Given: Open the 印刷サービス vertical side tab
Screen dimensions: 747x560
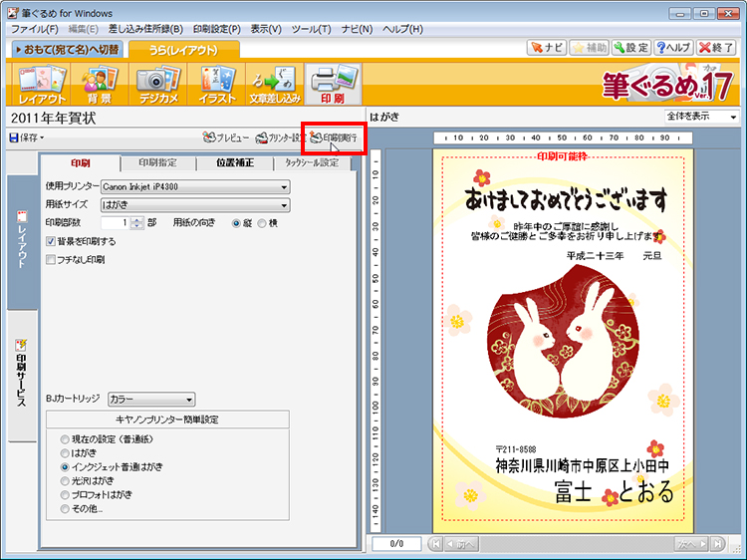Looking at the screenshot, I should pyautogui.click(x=22, y=375).
